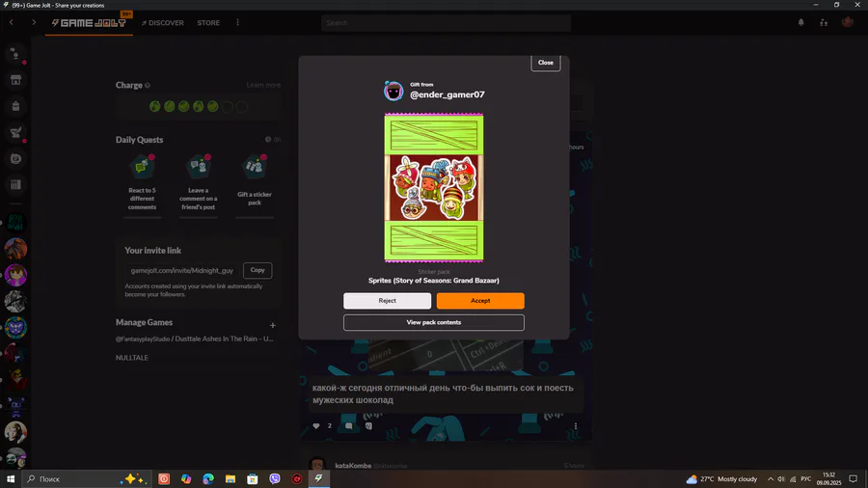Click the square face icon in sidebar
This screenshot has width=868, height=488.
15,159
